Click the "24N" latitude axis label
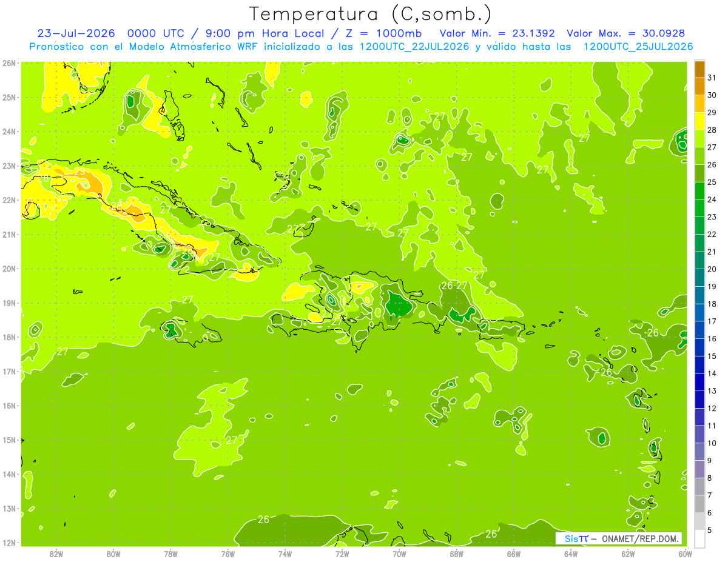728x562 pixels. coord(9,132)
